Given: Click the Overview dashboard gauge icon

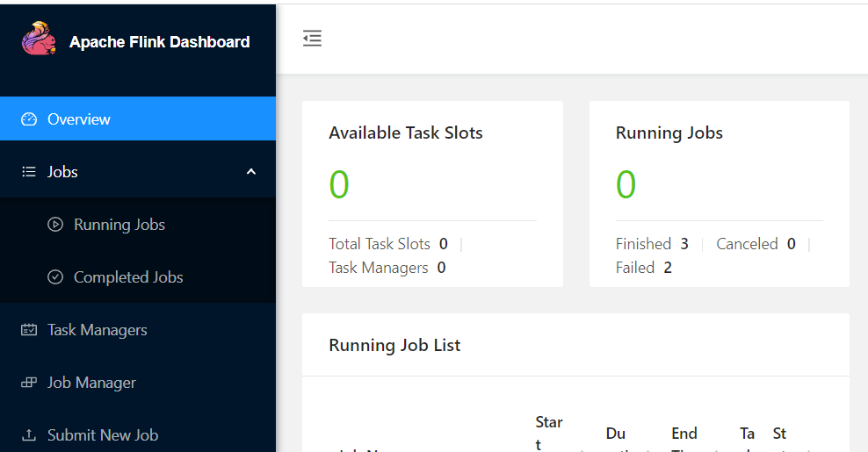Looking at the screenshot, I should point(29,119).
